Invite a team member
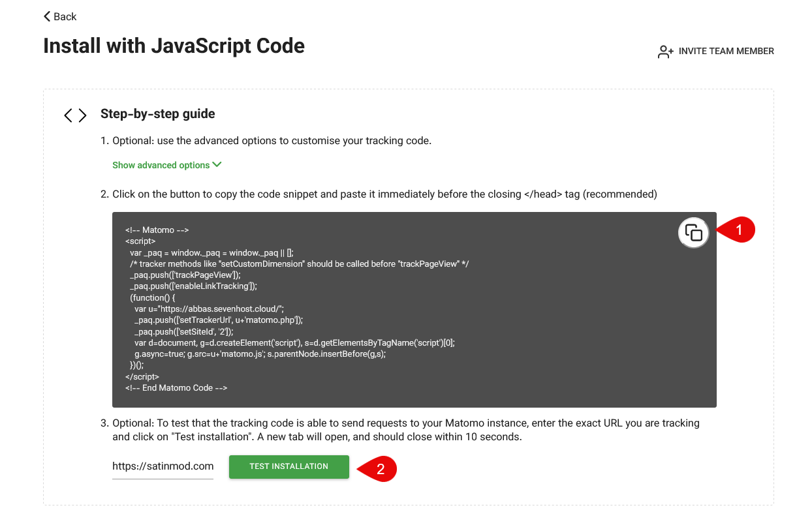This screenshot has width=812, height=512. [x=716, y=52]
